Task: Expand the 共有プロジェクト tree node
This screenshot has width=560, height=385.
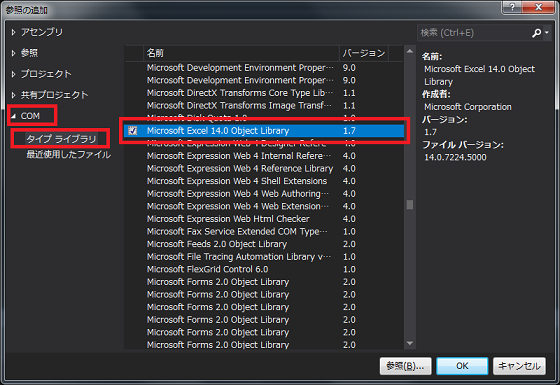Action: [x=13, y=95]
